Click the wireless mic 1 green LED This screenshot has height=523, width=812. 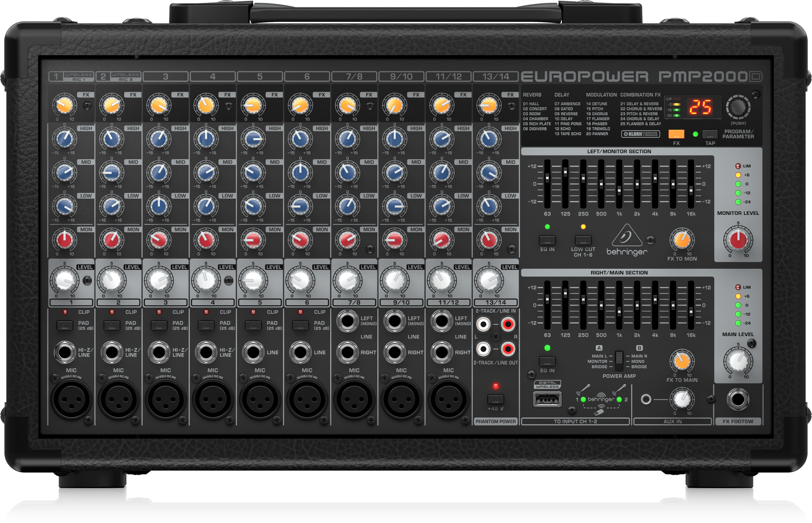(x=583, y=400)
